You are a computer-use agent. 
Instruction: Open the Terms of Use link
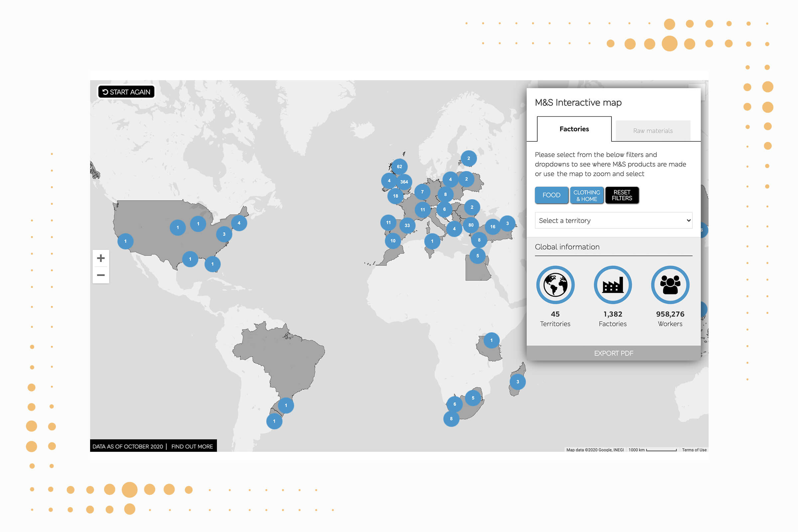(694, 450)
